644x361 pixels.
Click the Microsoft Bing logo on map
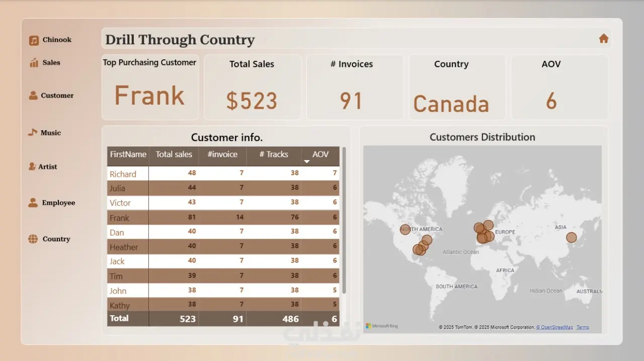coord(381,326)
